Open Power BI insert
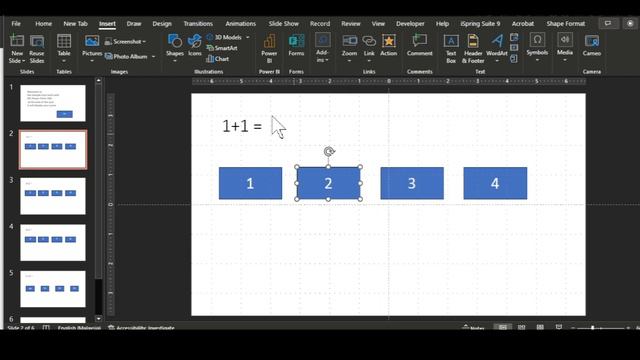 (x=269, y=49)
